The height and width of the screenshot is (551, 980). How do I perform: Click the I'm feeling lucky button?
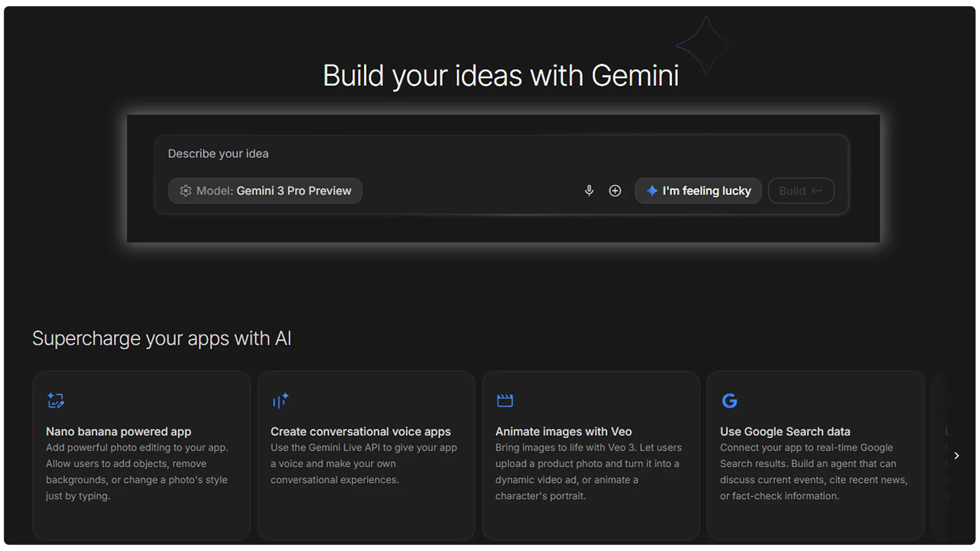click(x=698, y=190)
